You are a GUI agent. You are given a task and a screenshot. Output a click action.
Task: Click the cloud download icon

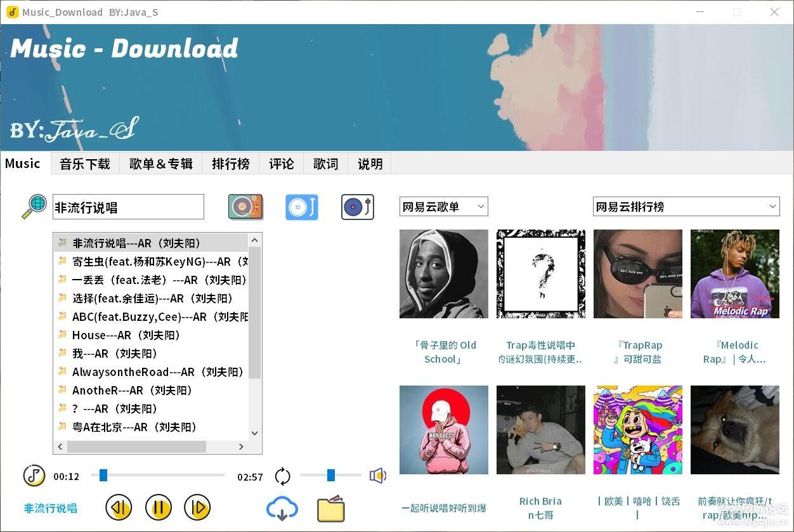pos(282,509)
